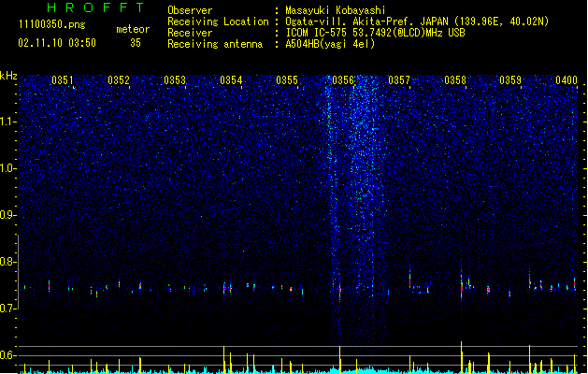Click the 0352 time marker
Viewport: 588px width, 374px height.
tap(119, 80)
